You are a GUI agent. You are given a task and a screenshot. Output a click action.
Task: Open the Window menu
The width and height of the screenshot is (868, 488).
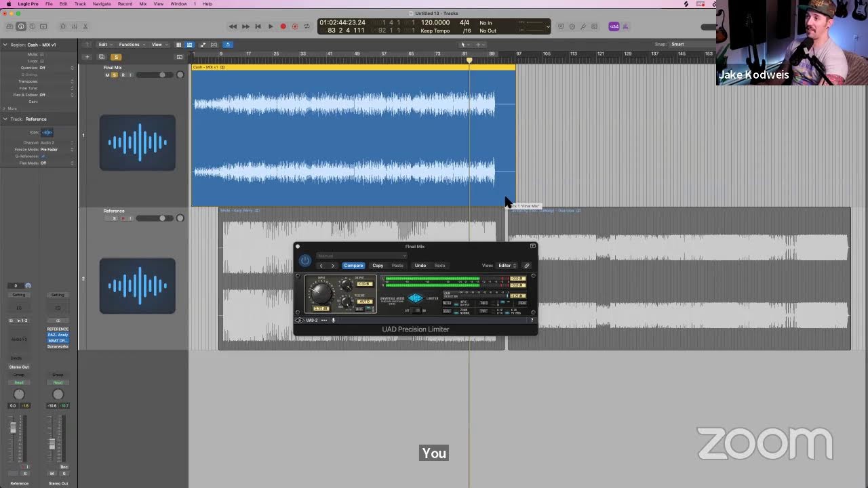pos(179,3)
